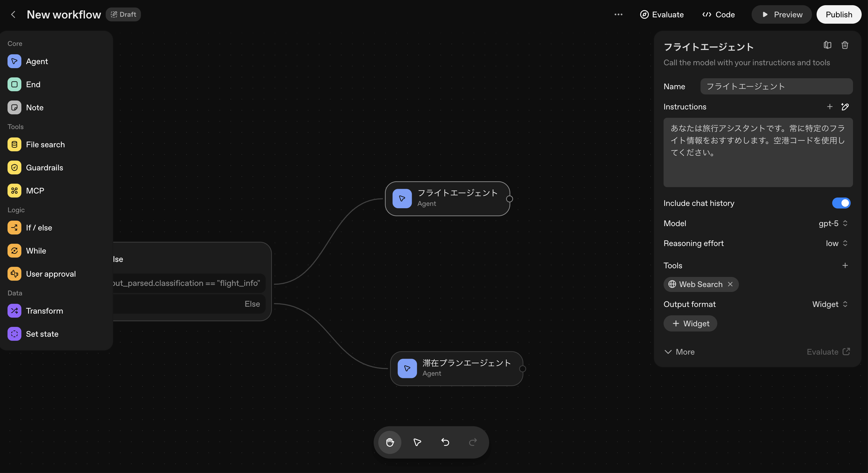This screenshot has width=868, height=473.
Task: Remove the Web Search tool
Action: click(730, 284)
